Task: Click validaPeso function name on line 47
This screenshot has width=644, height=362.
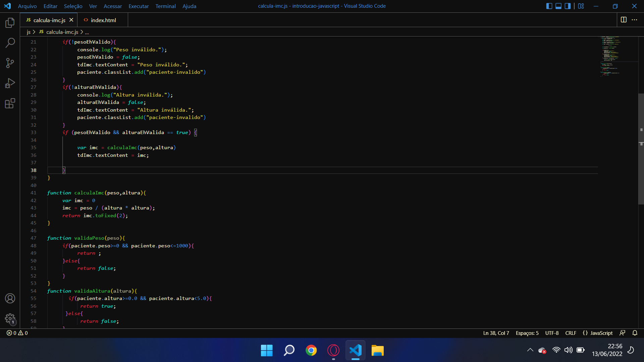Action: (89, 238)
